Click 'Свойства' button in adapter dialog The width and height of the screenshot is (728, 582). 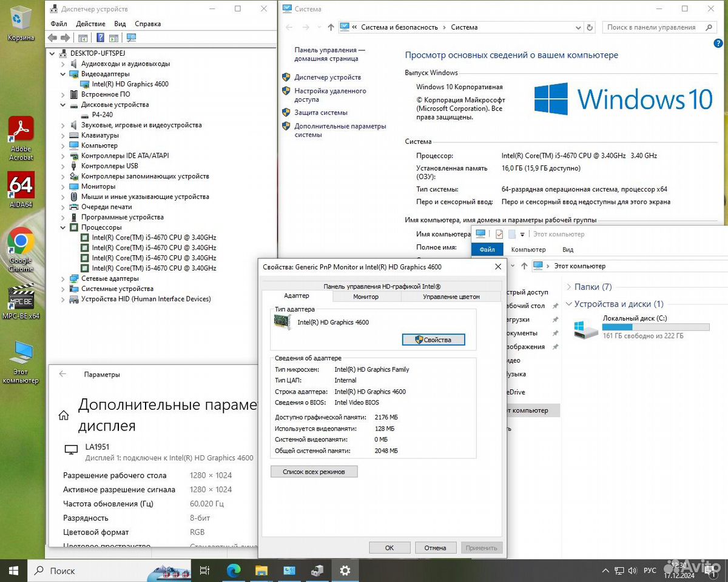pos(434,339)
